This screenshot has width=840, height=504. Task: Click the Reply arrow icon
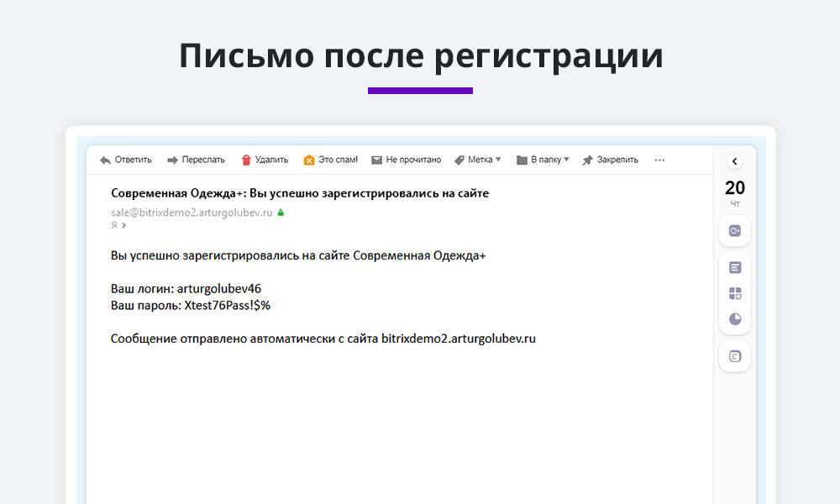pyautogui.click(x=104, y=160)
